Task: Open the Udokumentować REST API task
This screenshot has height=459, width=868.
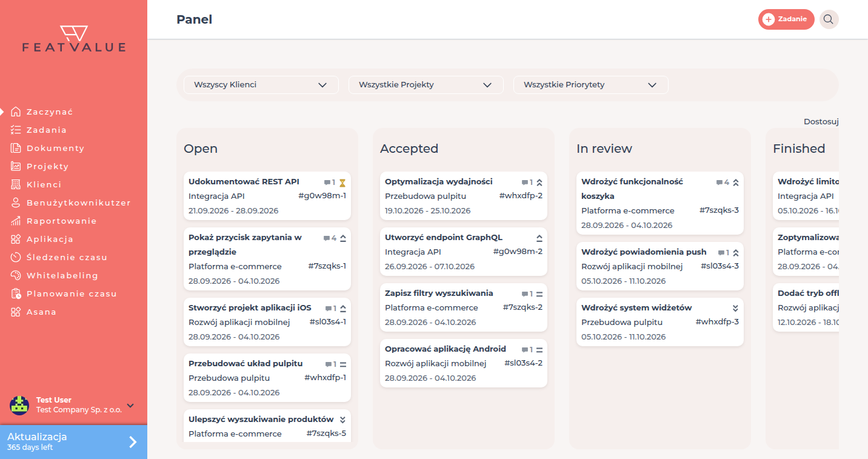Action: pos(267,196)
